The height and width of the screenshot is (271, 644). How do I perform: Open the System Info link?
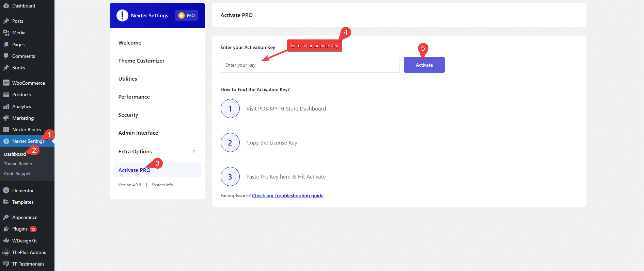(162, 185)
